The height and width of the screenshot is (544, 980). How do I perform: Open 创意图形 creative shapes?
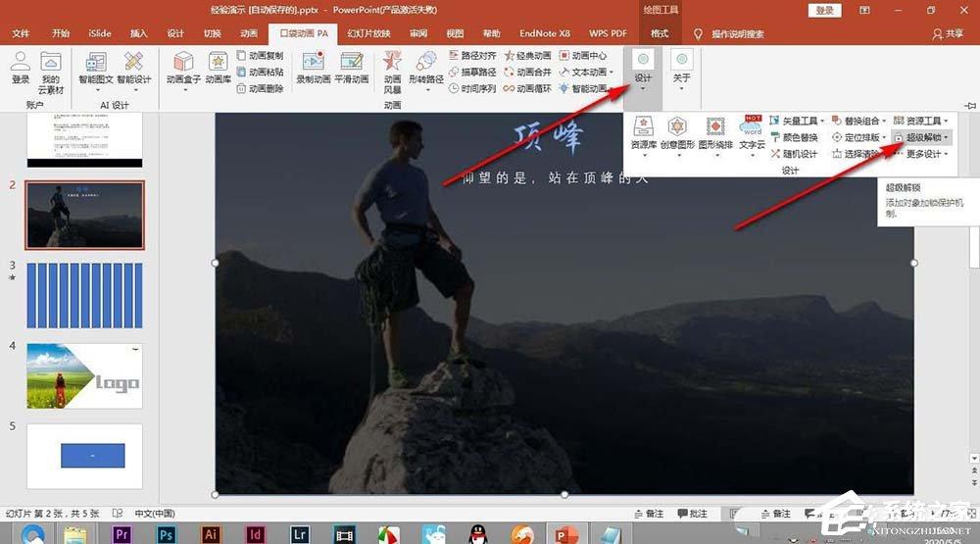click(677, 134)
